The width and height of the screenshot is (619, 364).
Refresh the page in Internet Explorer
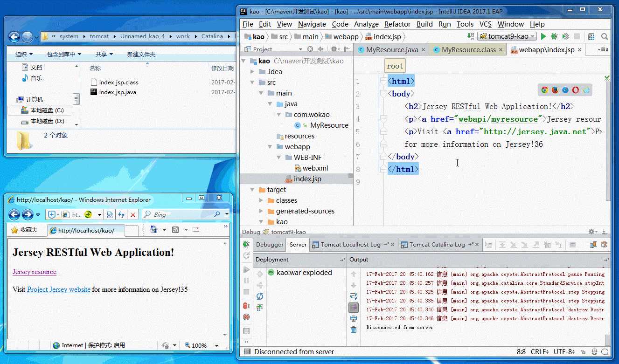coord(121,214)
